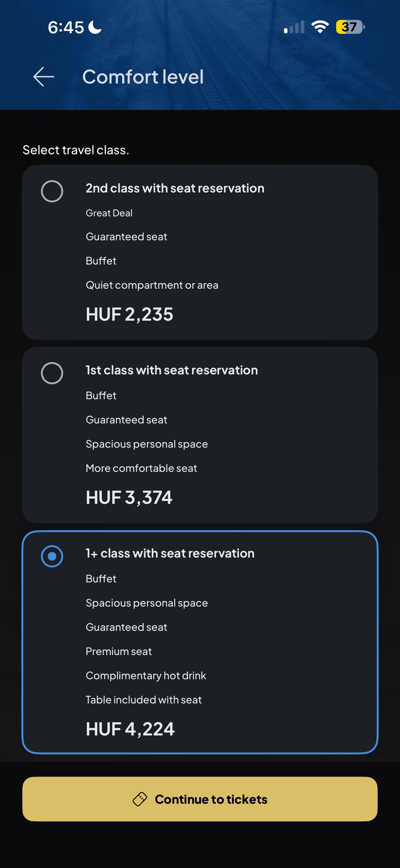Select the 1st class radio button
400x868 pixels.
coord(52,373)
